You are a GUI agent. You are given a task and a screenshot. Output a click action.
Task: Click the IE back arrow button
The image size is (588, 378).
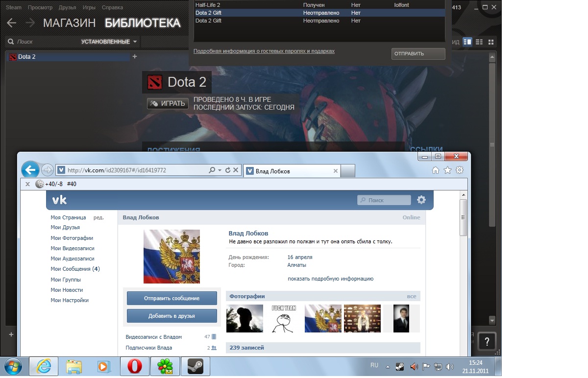click(x=30, y=170)
